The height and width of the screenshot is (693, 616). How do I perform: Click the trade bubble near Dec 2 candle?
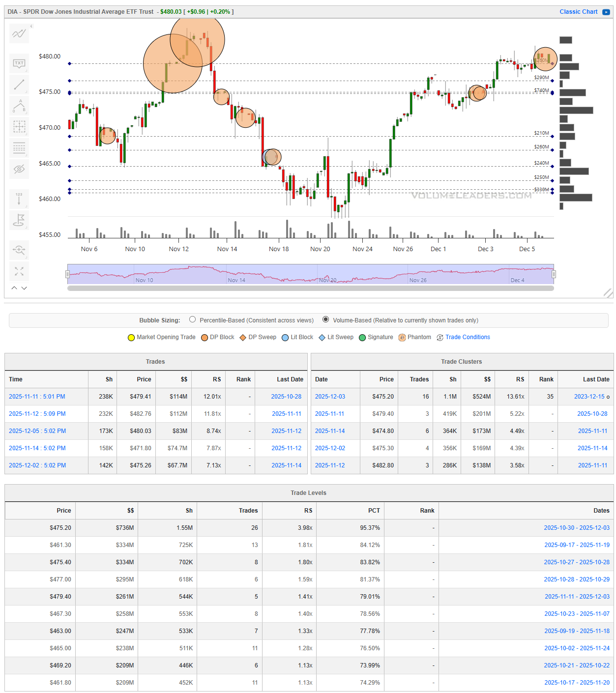(477, 92)
